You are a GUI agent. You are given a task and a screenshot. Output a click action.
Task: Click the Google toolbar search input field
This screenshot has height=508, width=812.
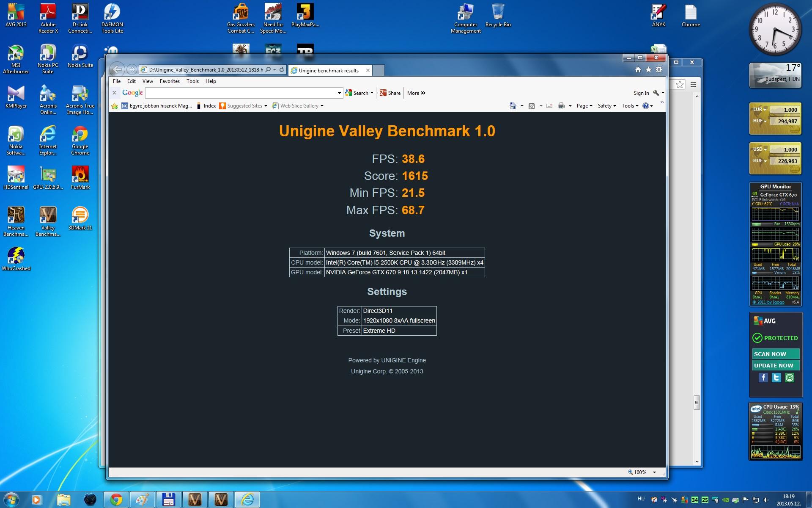[x=241, y=93]
